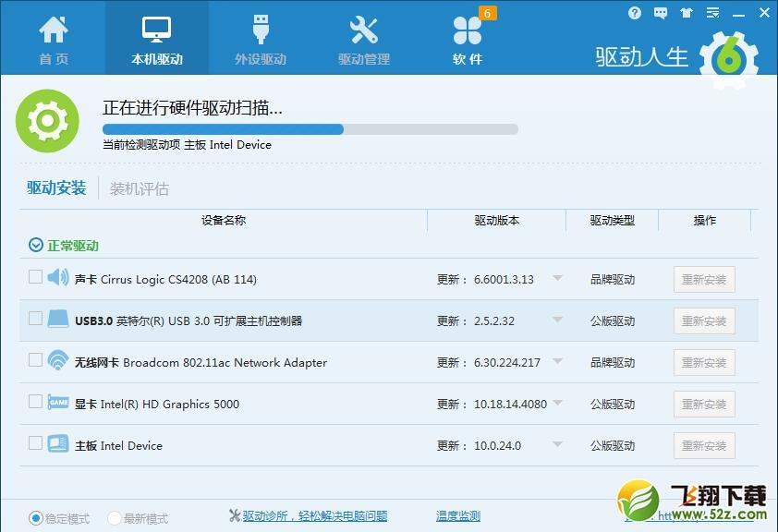Click 重新安装 for the 声卡 row
This screenshot has width=778, height=532.
704,279
